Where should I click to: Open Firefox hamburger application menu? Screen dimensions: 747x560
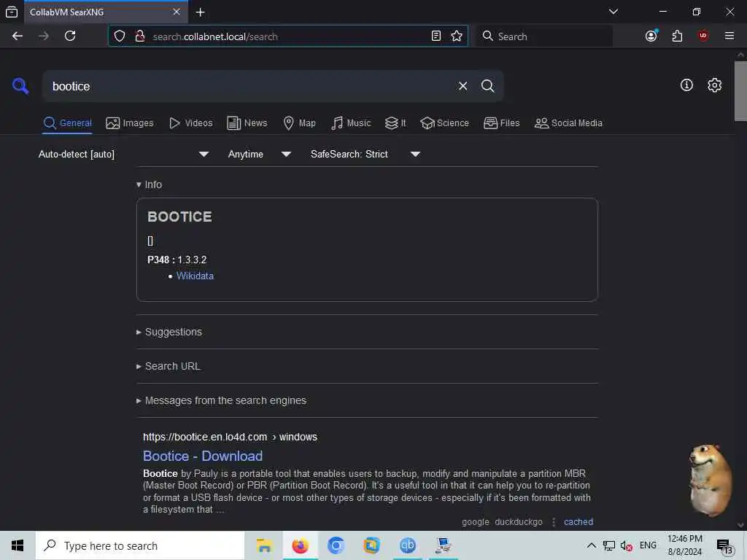[x=729, y=36]
